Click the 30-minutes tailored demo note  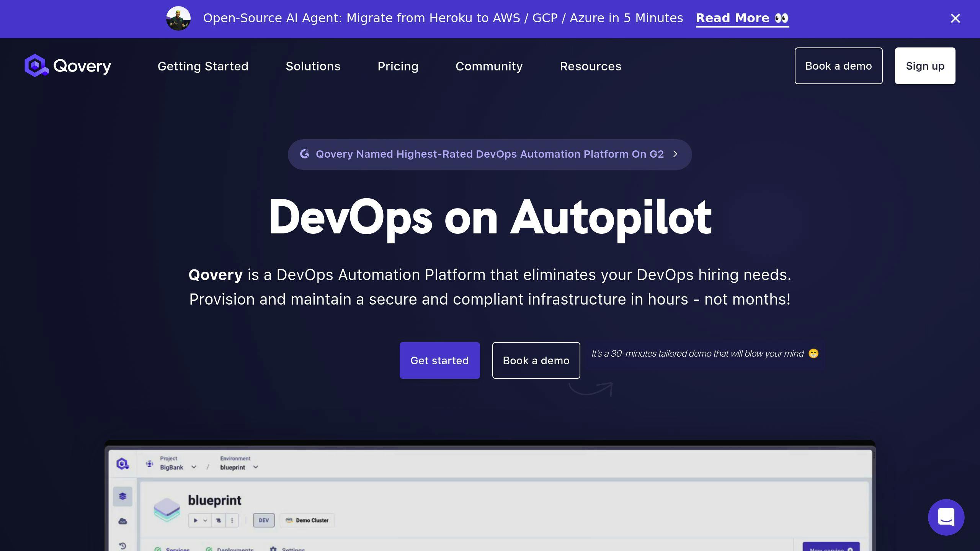click(x=704, y=354)
